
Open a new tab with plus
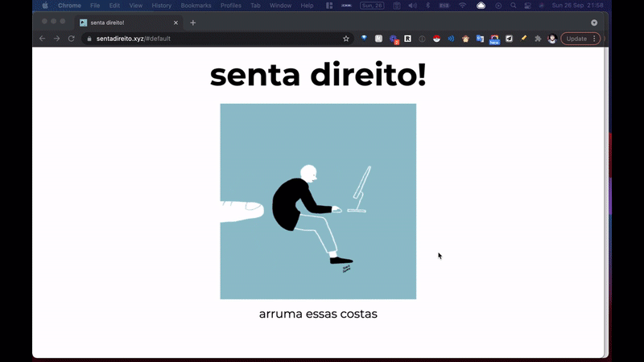[193, 23]
